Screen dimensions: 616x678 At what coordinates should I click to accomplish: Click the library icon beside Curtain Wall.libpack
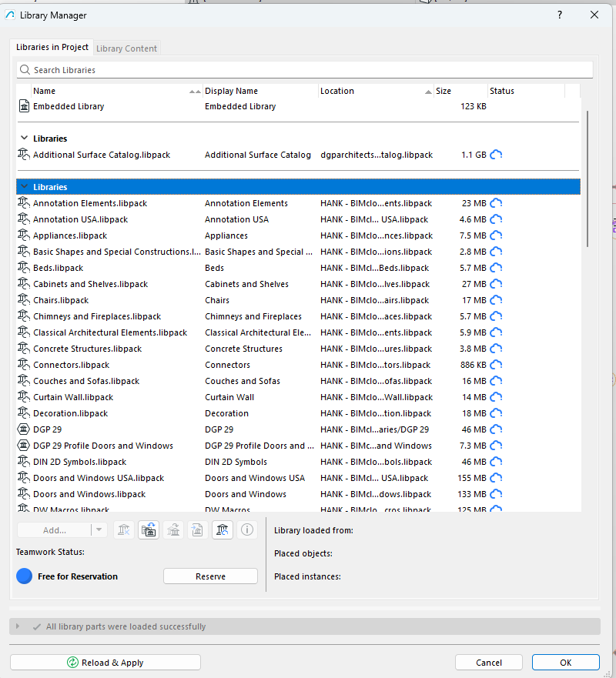pos(23,397)
